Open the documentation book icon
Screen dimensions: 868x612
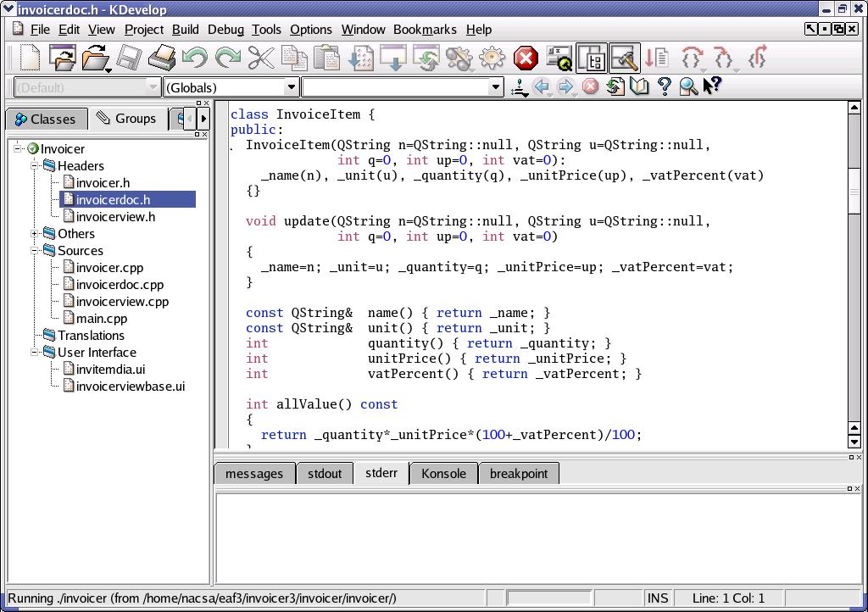(x=639, y=86)
